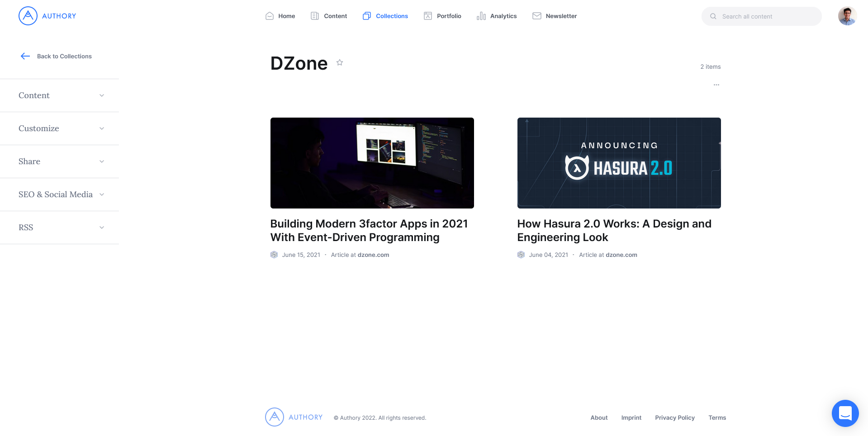Viewport: 868px width, 436px height.
Task: Expand the Content sidebar section
Action: 59,95
